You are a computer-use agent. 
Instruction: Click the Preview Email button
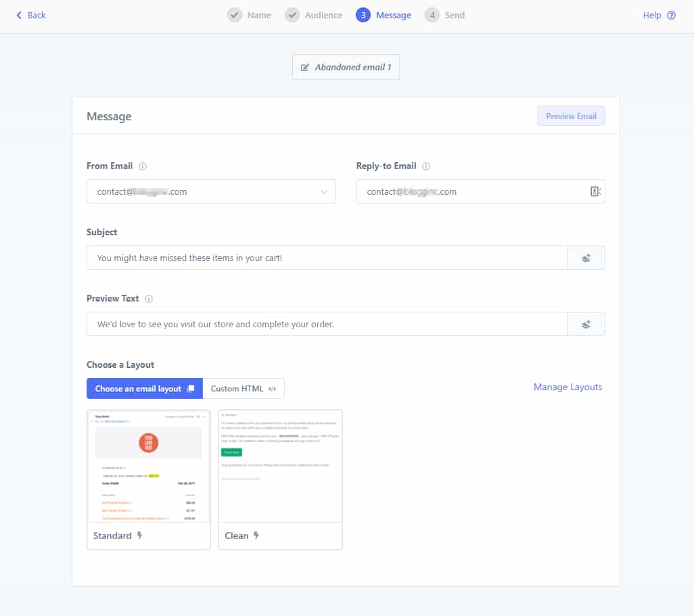(571, 116)
